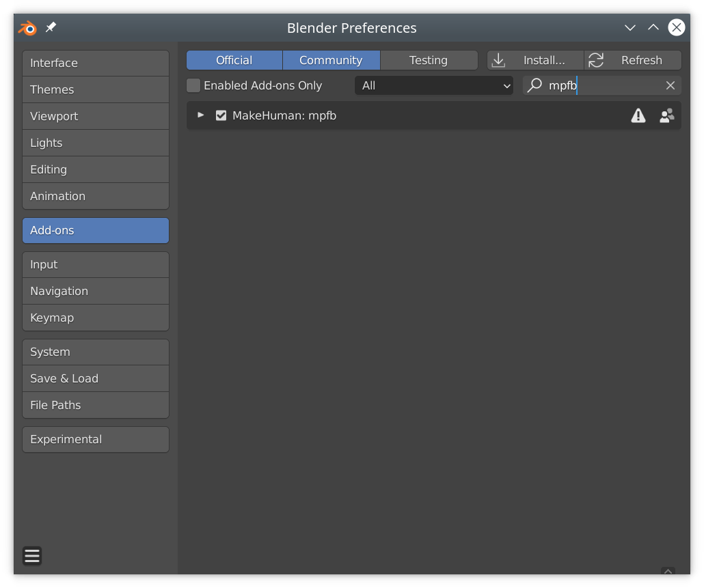Select the File Paths section

[x=96, y=405]
